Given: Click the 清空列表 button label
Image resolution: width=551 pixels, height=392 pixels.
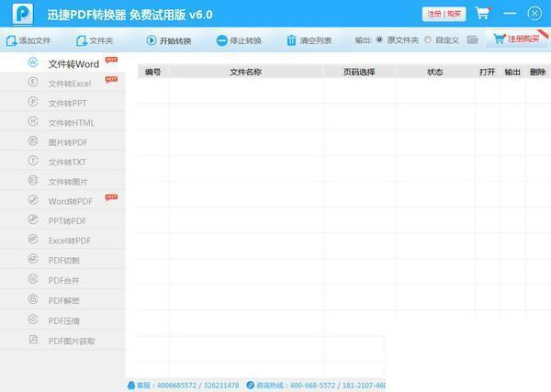Looking at the screenshot, I should pos(316,40).
